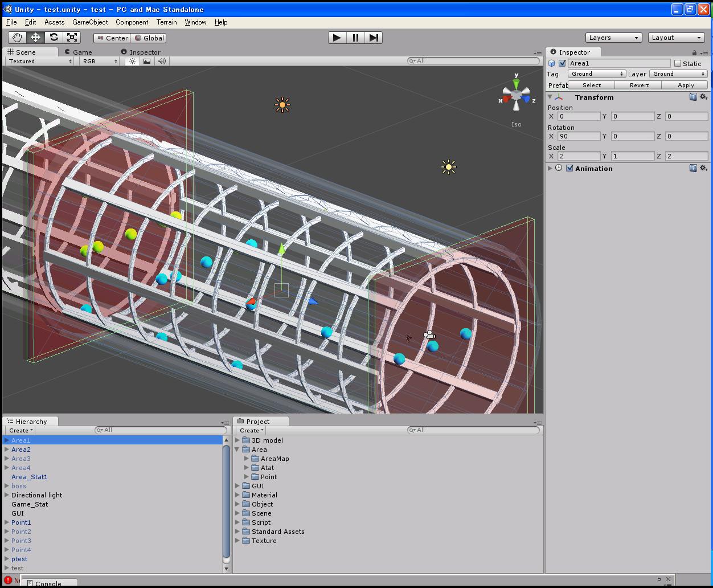Toggle scene lighting sun icon
This screenshot has width=713, height=588.
(x=132, y=61)
